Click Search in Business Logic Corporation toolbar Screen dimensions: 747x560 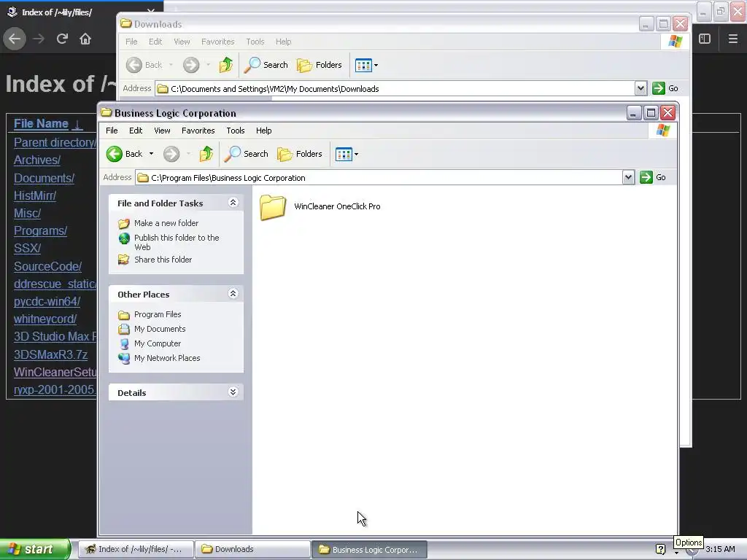coord(247,154)
